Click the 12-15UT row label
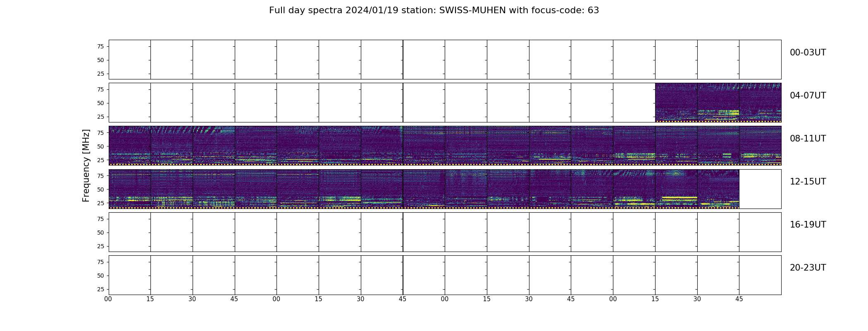This screenshot has width=868, height=331. click(808, 182)
